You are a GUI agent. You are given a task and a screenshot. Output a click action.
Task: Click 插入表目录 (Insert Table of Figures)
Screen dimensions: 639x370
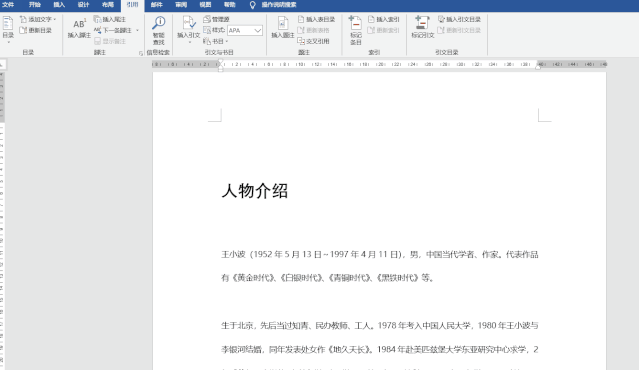pyautogui.click(x=316, y=19)
